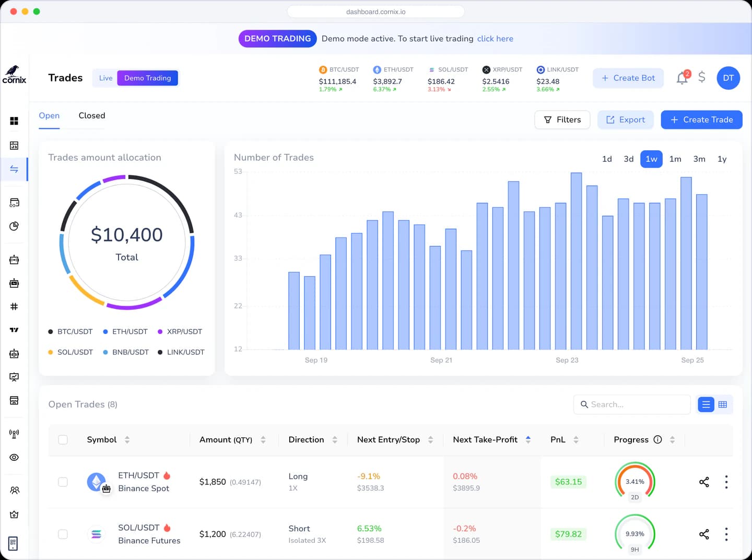Click the Search trades input field
752x560 pixels.
pyautogui.click(x=632, y=404)
